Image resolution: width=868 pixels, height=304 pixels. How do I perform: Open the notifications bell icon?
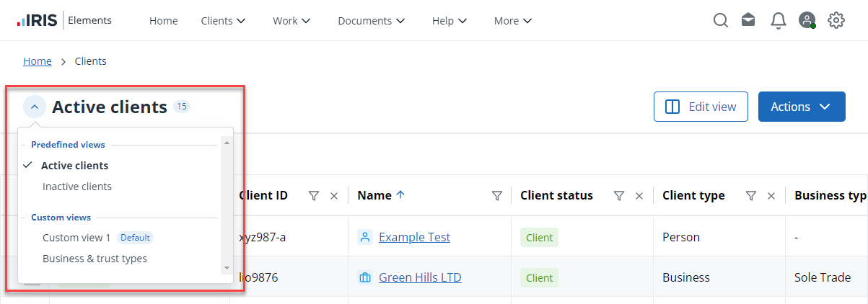point(778,21)
